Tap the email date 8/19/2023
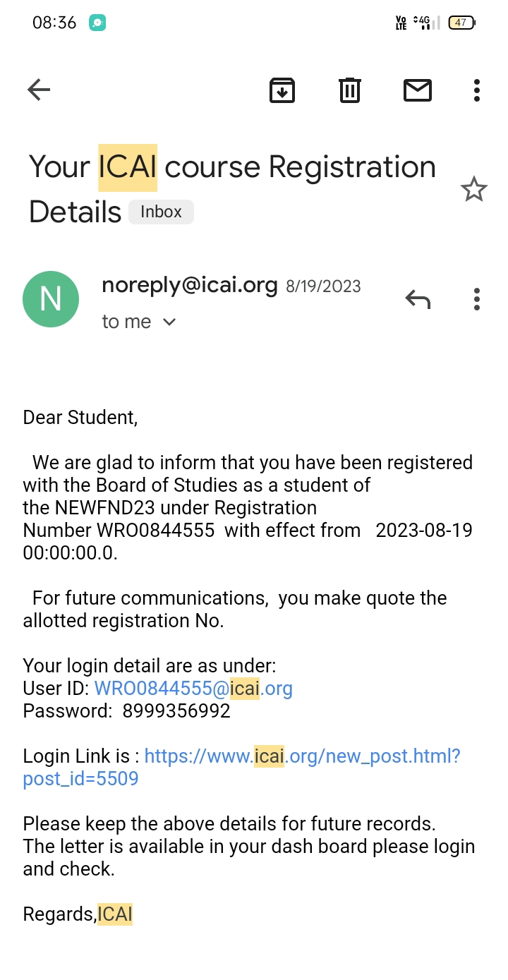 click(323, 286)
